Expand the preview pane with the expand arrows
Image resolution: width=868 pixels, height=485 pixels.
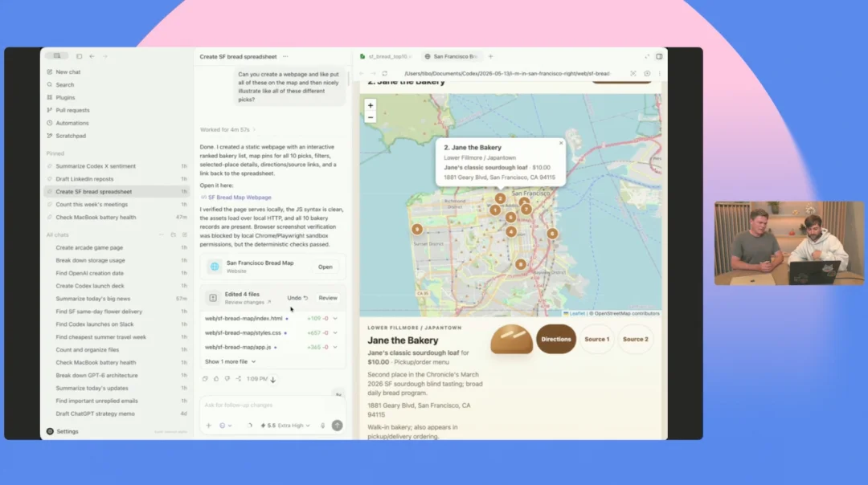coord(646,56)
